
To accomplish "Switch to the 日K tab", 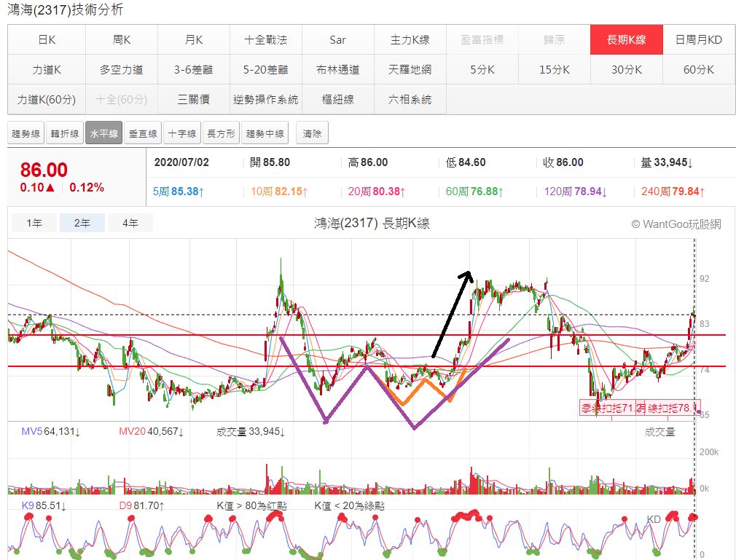I will (47, 40).
